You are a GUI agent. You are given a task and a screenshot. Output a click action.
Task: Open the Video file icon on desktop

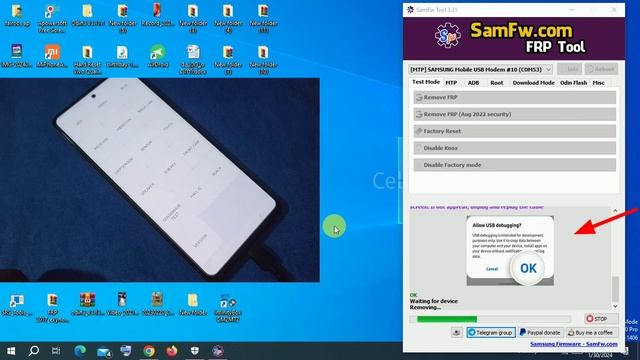[x=122, y=305]
